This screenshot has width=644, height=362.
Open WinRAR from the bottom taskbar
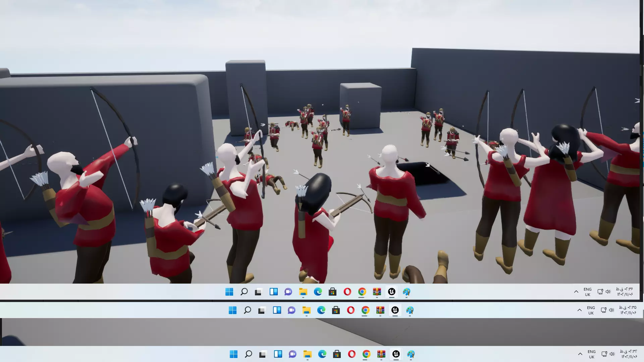pos(381,354)
